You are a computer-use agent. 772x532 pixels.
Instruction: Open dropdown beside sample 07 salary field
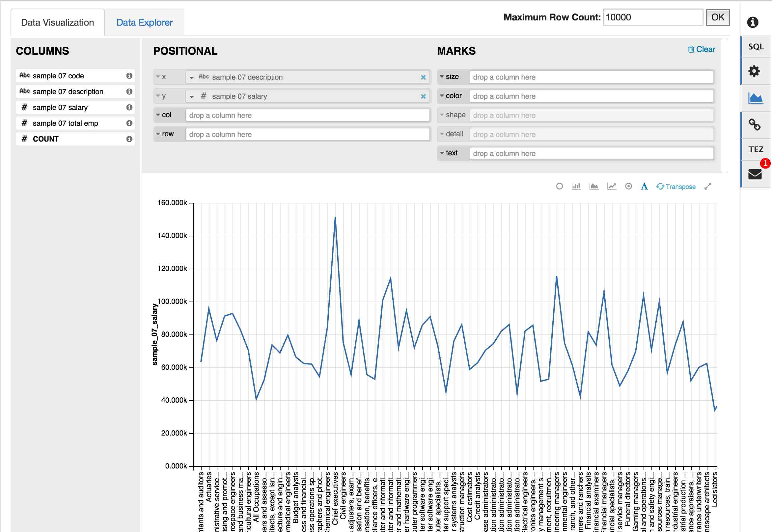(192, 97)
